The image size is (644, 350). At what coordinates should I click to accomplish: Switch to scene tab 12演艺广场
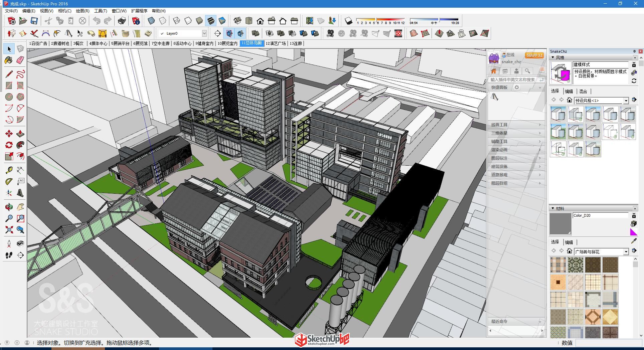coord(276,43)
